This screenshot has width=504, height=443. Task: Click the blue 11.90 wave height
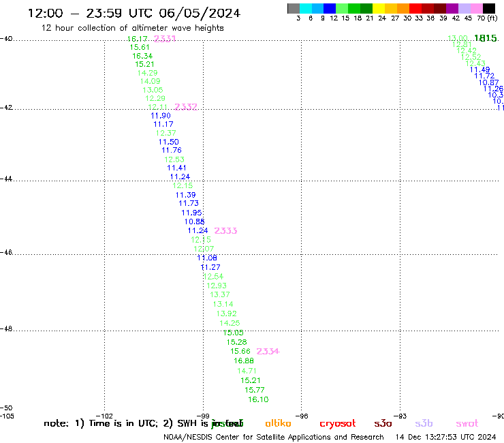[161, 116]
